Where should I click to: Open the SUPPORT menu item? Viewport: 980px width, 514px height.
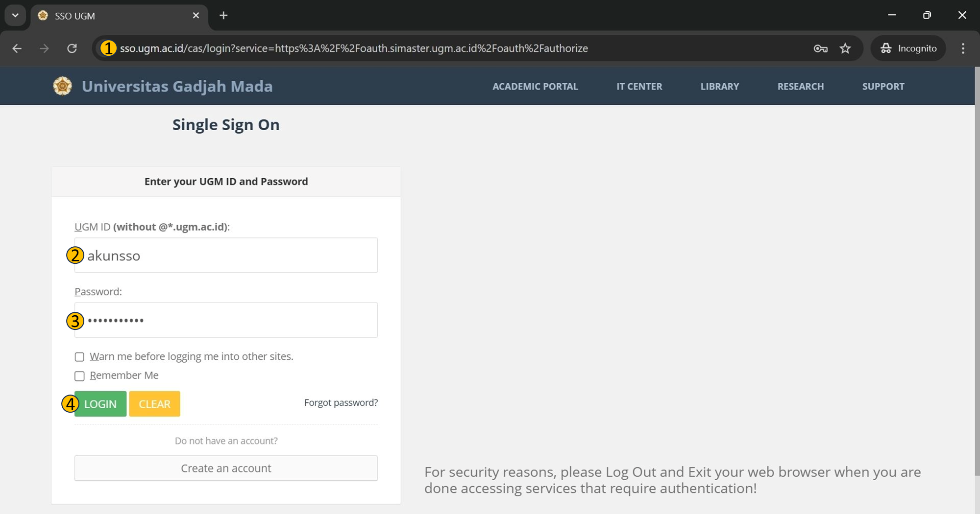pos(883,87)
